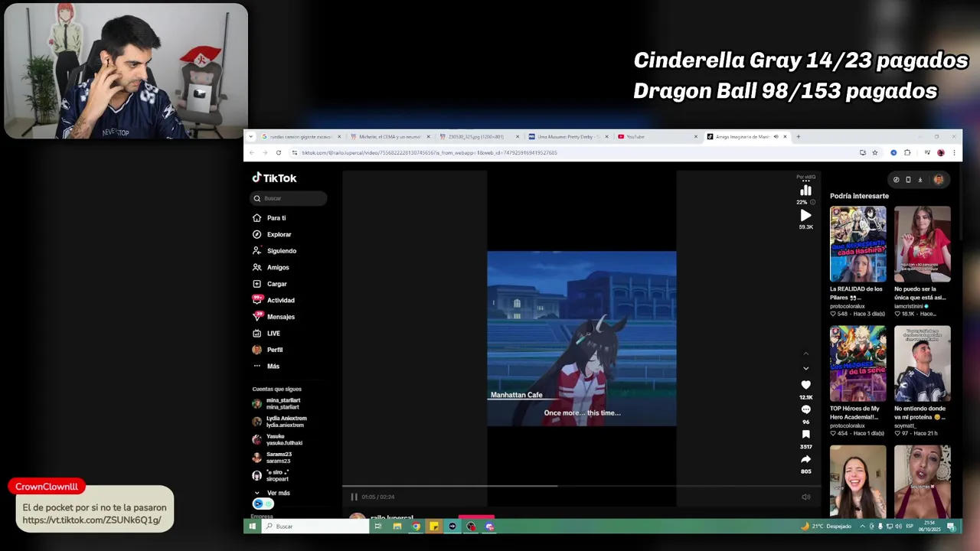
Task: Open the weather widget 21°C Despejado
Action: pyautogui.click(x=825, y=527)
